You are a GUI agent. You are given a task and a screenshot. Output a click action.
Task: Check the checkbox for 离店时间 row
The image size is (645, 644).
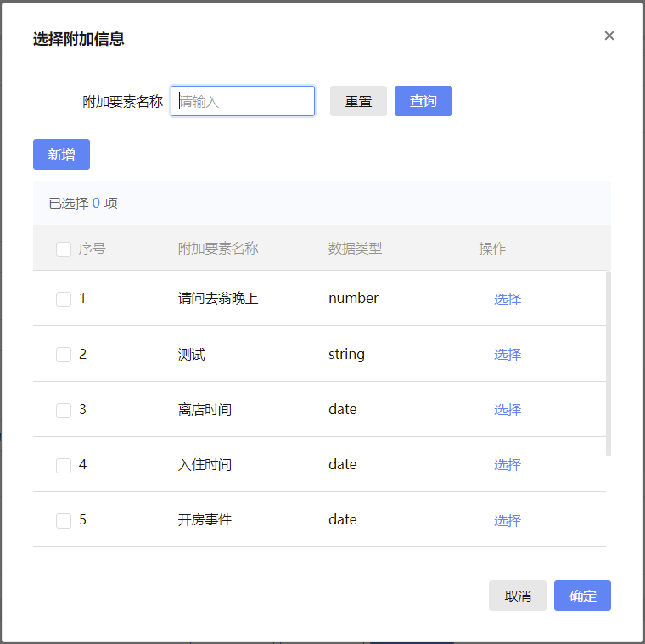click(x=64, y=410)
